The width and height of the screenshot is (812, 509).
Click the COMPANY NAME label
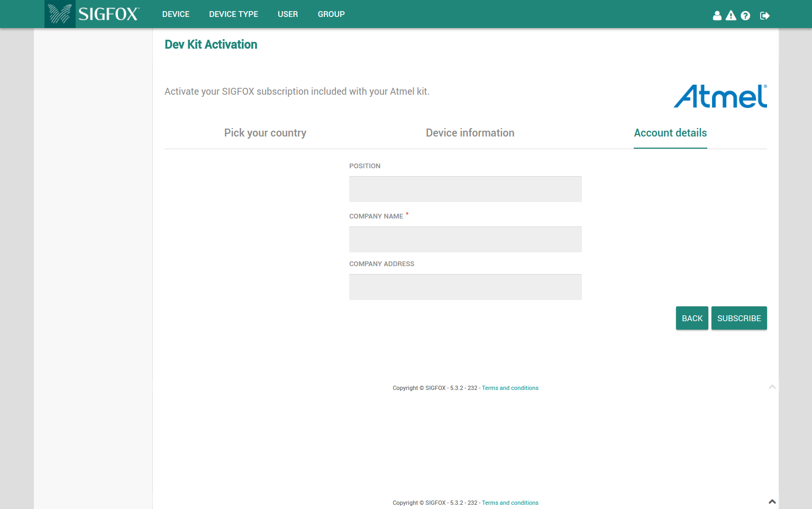(x=376, y=216)
